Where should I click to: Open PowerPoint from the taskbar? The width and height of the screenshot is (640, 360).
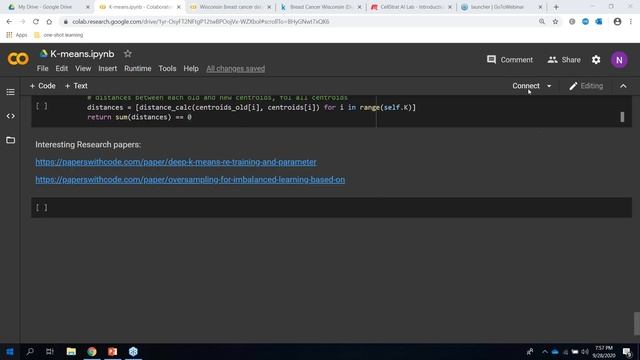point(113,351)
